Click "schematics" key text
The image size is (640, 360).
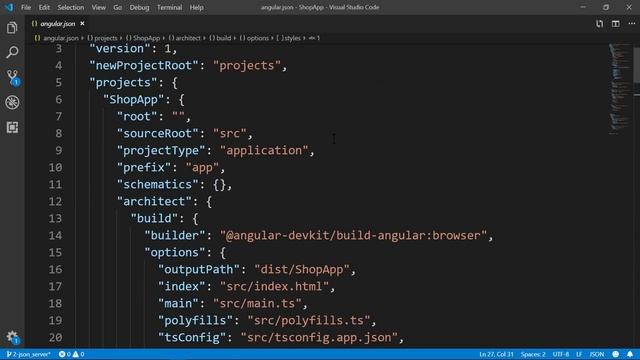tap(158, 184)
